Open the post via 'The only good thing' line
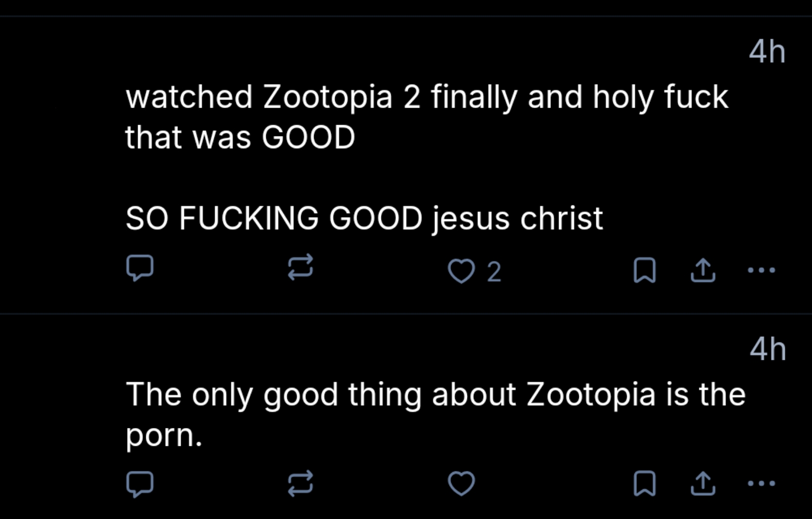The width and height of the screenshot is (812, 519). [435, 395]
